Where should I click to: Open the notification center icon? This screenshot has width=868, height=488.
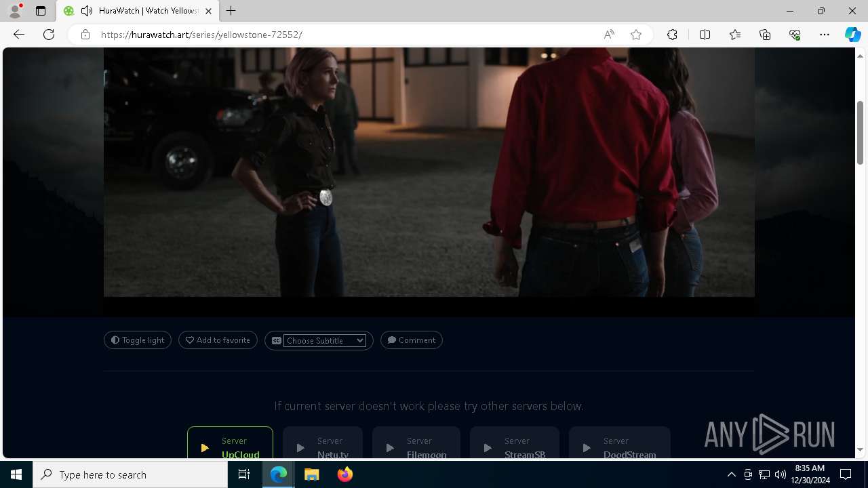click(846, 474)
